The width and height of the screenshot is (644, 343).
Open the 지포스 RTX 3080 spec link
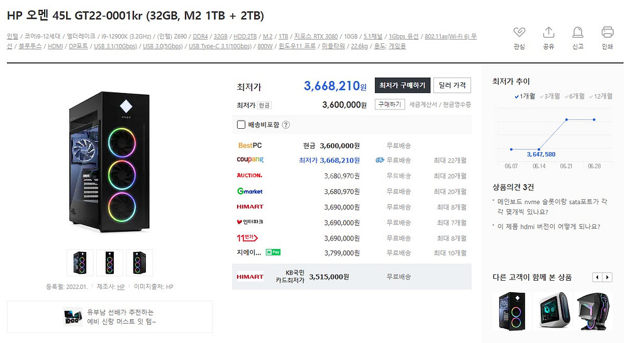[316, 36]
